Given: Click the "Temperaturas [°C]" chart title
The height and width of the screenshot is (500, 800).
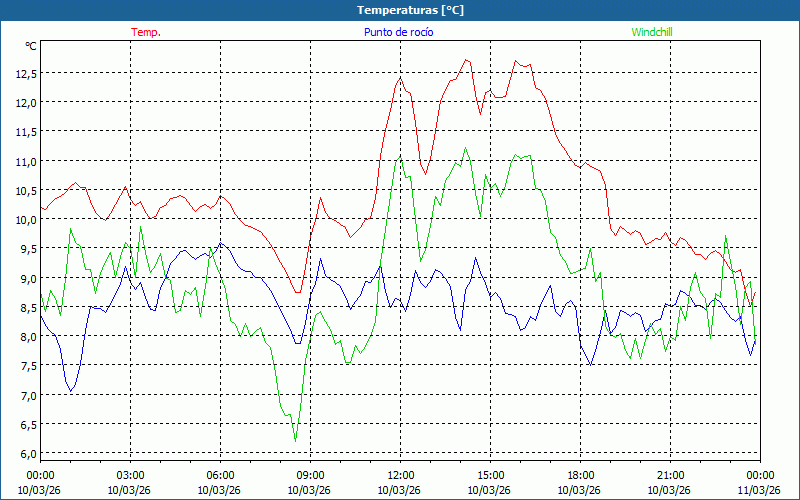Looking at the screenshot, I should coord(410,10).
